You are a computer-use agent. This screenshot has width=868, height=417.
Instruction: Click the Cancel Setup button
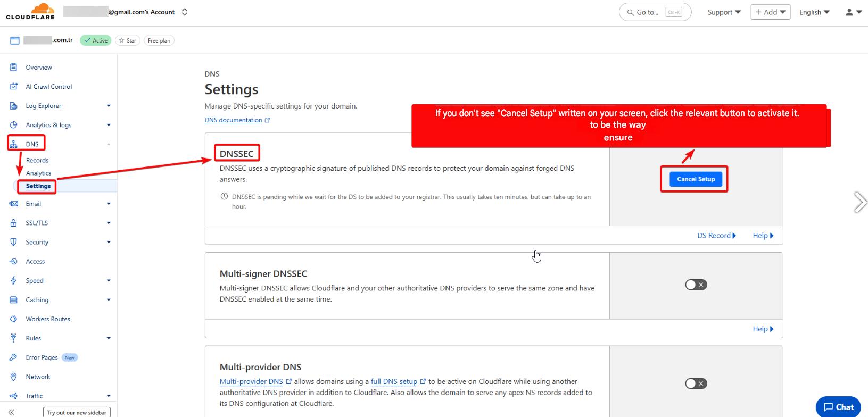tap(696, 179)
